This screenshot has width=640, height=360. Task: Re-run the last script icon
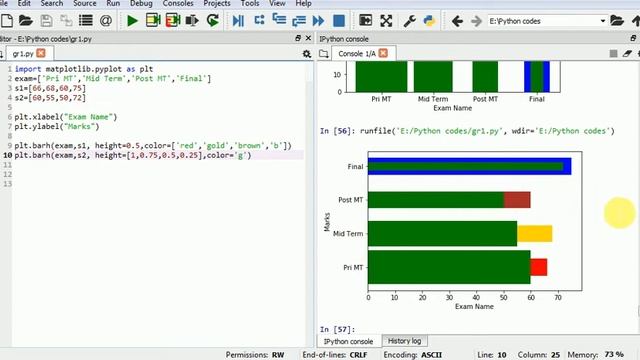pyautogui.click(x=213, y=20)
